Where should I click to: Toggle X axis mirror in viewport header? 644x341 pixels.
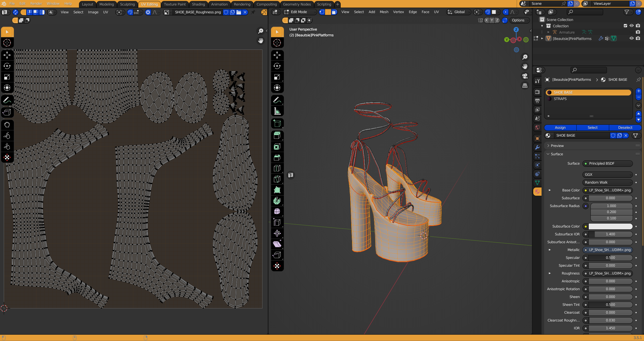(486, 20)
